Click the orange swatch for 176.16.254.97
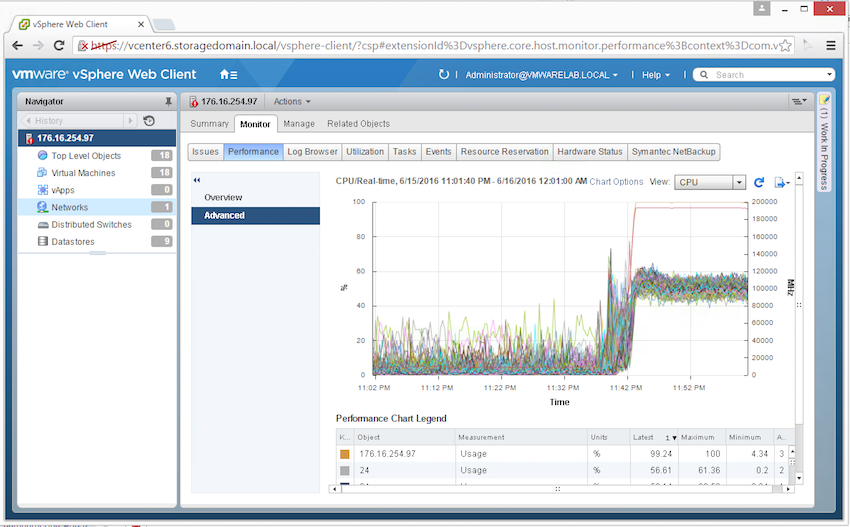Viewport: 850px width, 527px height. tap(345, 454)
